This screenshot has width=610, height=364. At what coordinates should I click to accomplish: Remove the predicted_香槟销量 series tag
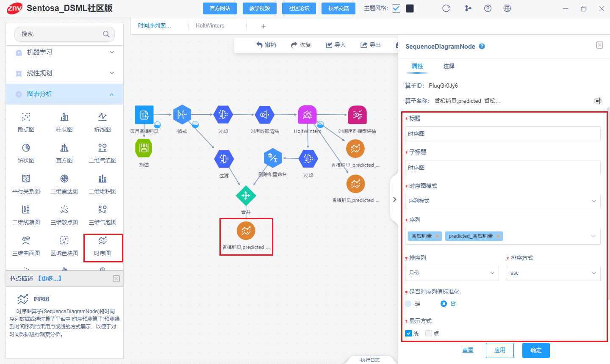(x=498, y=236)
